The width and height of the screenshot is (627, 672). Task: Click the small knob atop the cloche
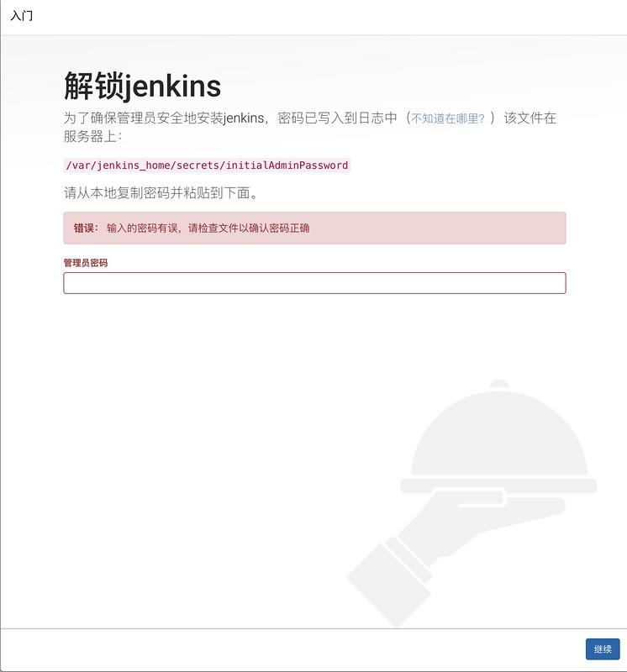click(498, 383)
